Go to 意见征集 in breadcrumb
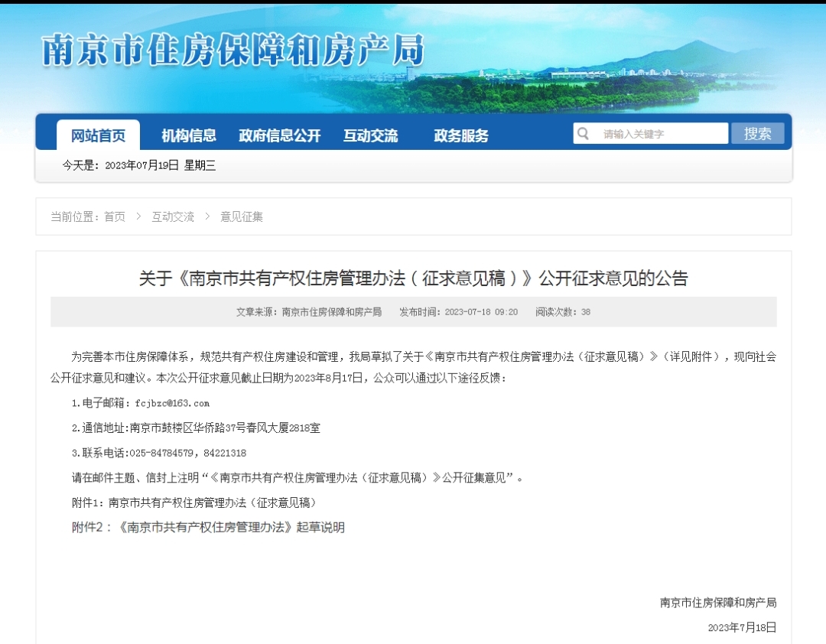This screenshot has height=644, width=826. coord(241,216)
